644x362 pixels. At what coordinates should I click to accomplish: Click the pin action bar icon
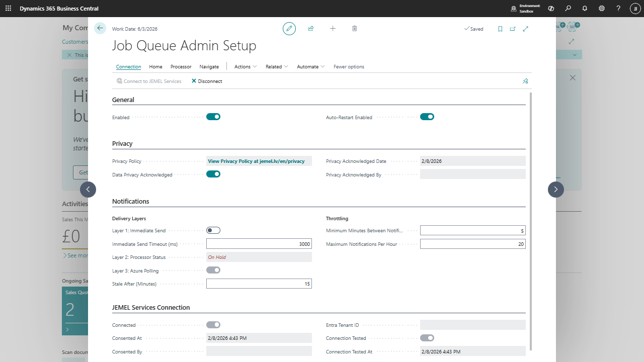525,81
